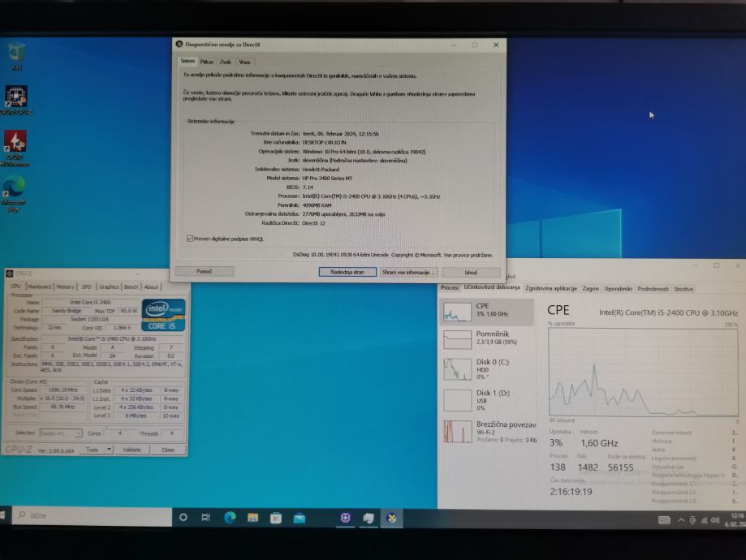Select the CPE performance item in Task Manager
Image resolution: width=746 pixels, height=560 pixels.
point(486,312)
